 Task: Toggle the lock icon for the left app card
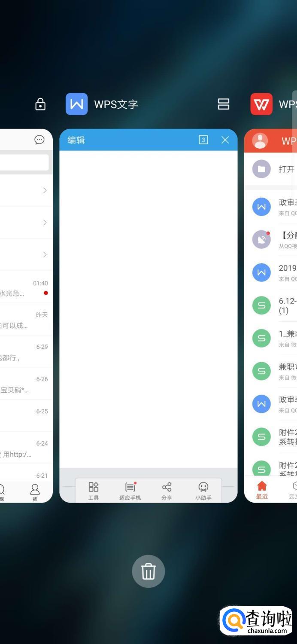40,104
